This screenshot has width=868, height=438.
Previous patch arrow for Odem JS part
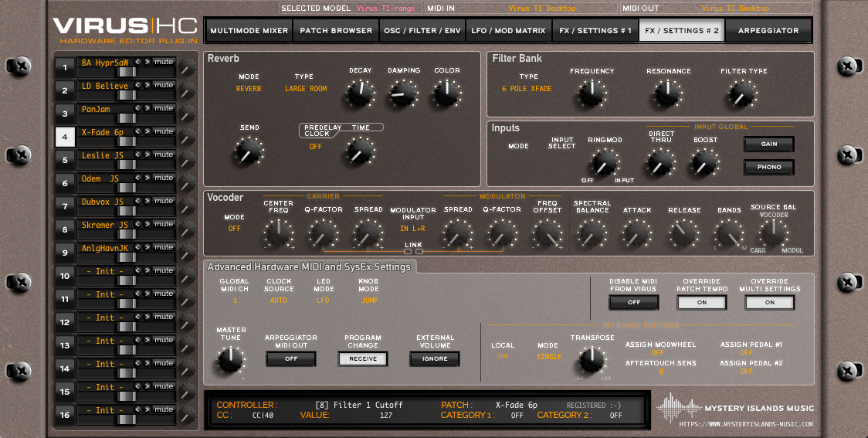tap(138, 178)
